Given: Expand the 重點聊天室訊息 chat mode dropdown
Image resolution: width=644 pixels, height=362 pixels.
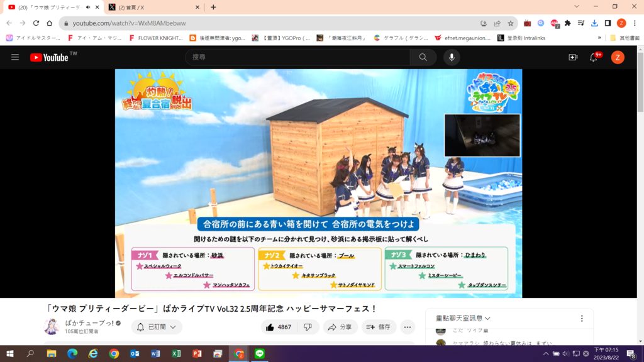Looking at the screenshot, I should (x=464, y=319).
